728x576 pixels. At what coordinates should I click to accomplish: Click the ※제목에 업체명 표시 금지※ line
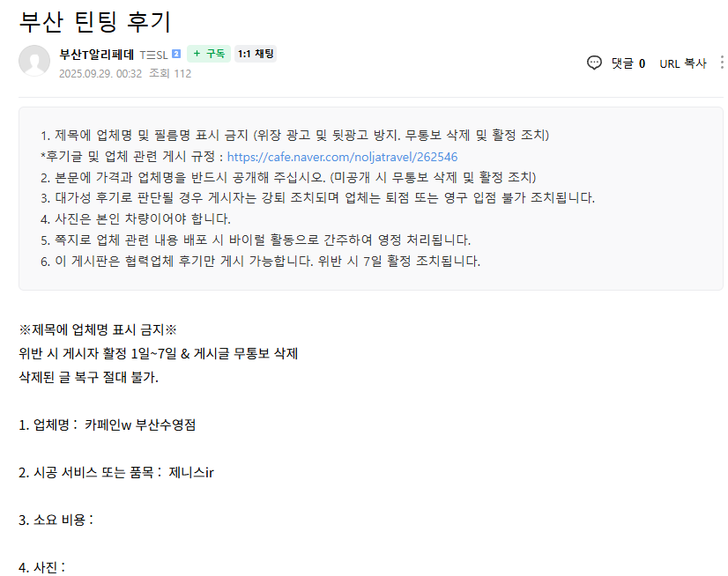[x=98, y=330]
